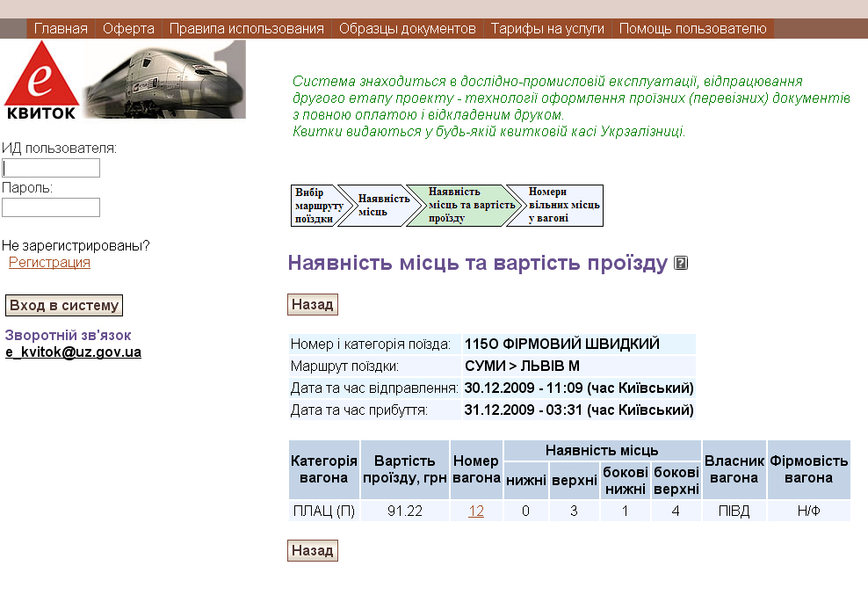Select Наявність місць та вартість проїзду step
Image resolution: width=868 pixels, height=595 pixels.
coord(459,206)
